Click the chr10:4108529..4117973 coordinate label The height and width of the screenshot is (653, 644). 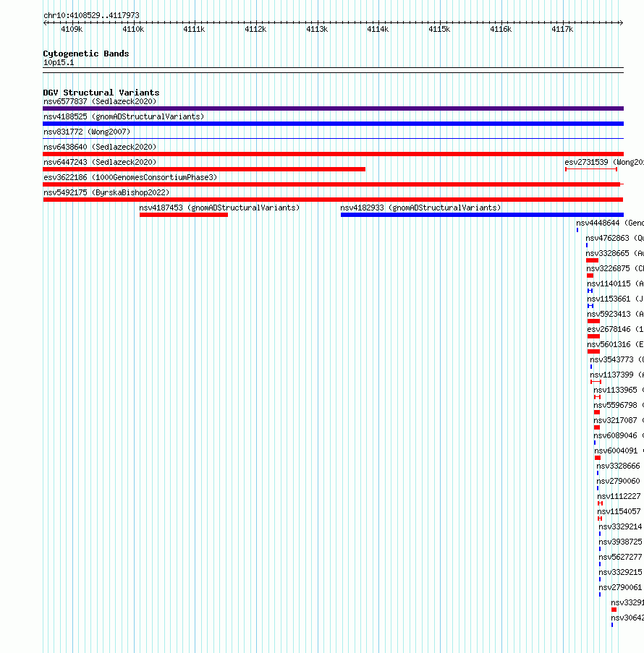[91, 15]
